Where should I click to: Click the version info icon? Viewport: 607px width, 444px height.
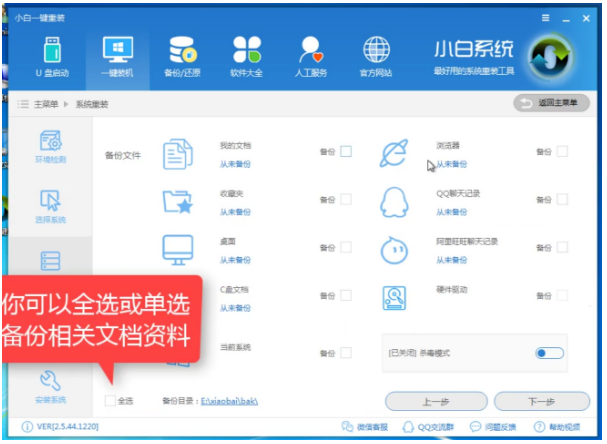(x=27, y=427)
